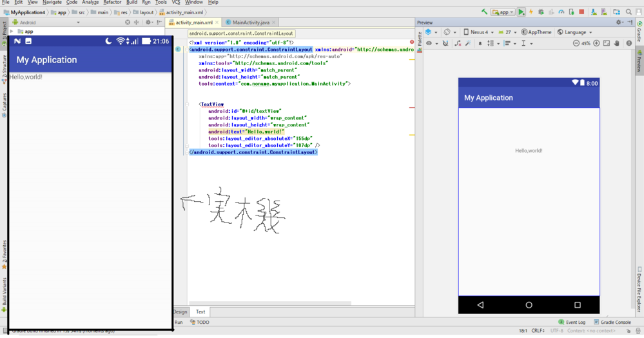Switch to the Design editor tab

tap(181, 312)
